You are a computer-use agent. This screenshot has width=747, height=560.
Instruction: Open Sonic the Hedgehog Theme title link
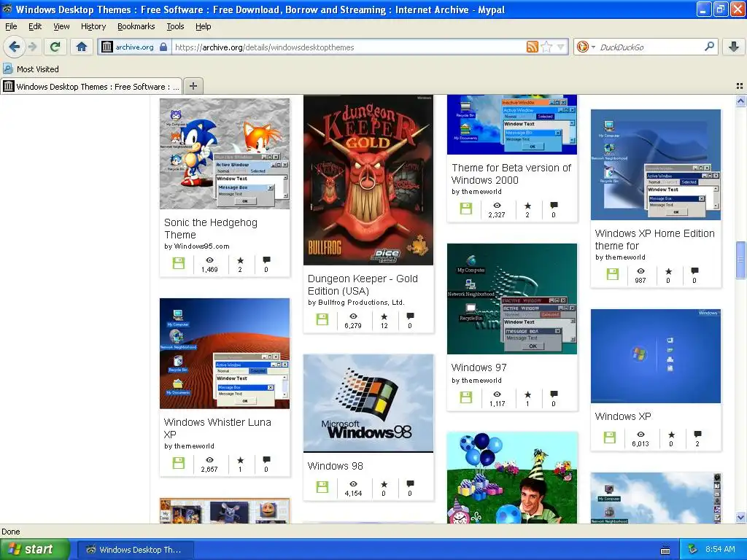211,228
